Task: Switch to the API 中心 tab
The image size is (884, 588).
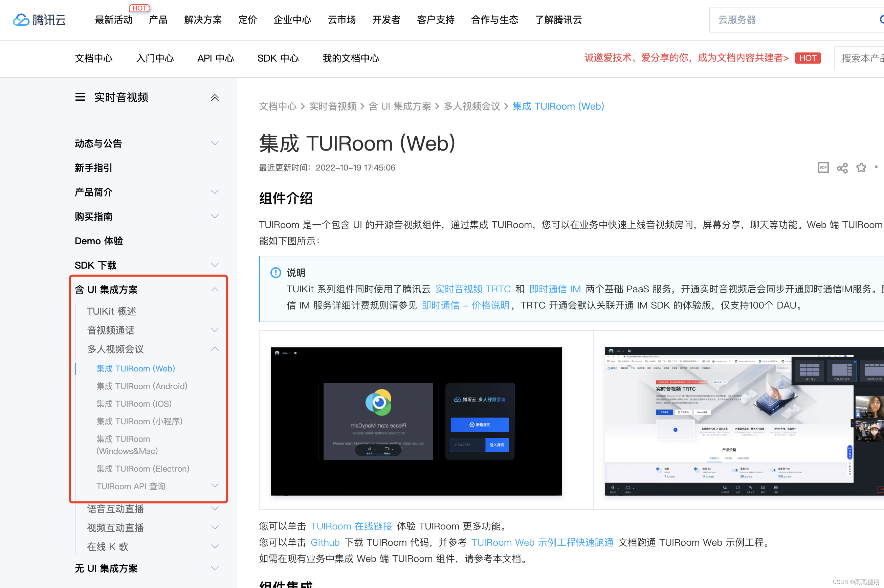Action: pos(216,58)
